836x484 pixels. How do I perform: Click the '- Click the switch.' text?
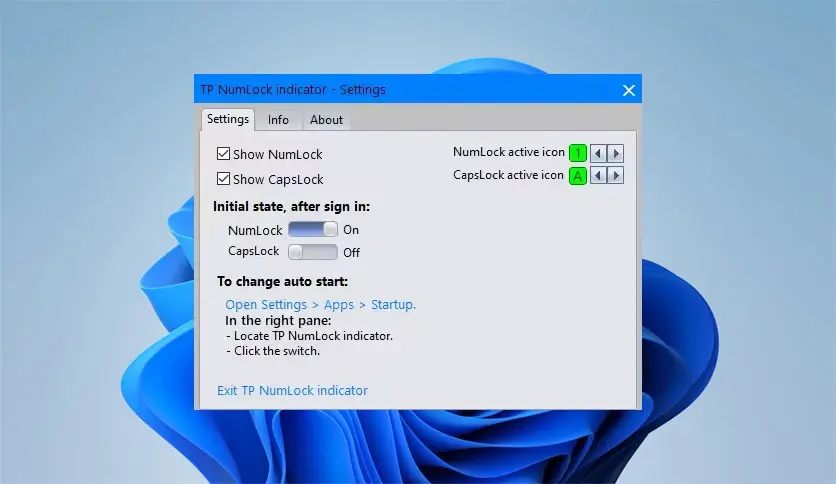[273, 351]
